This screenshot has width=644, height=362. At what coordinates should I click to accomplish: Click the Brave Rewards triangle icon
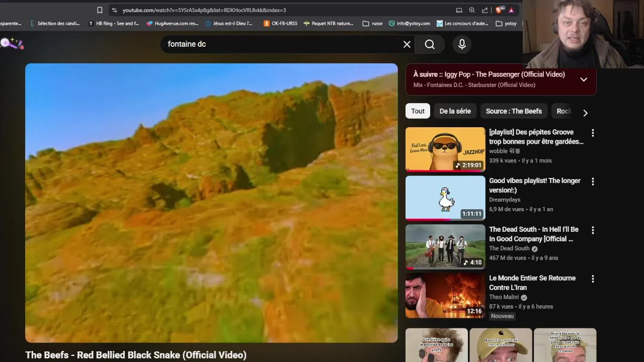[511, 10]
